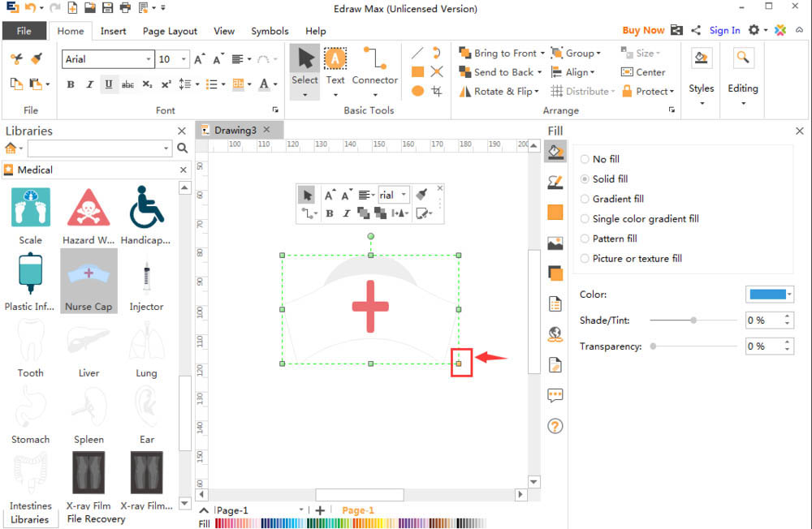Screen dimensions: 812x529
Task: Enable Pattern fill radio button
Action: [x=585, y=239]
